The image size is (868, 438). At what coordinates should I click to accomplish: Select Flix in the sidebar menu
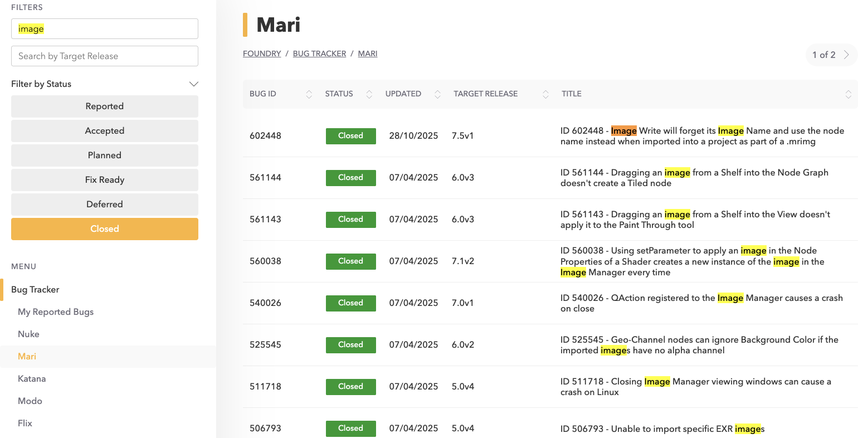25,424
